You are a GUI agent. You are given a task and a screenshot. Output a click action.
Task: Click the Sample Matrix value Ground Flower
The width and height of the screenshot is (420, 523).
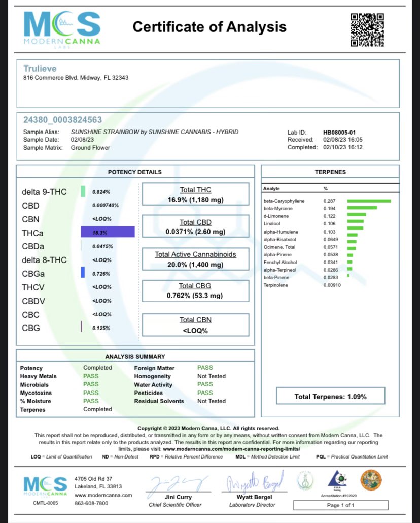90,148
